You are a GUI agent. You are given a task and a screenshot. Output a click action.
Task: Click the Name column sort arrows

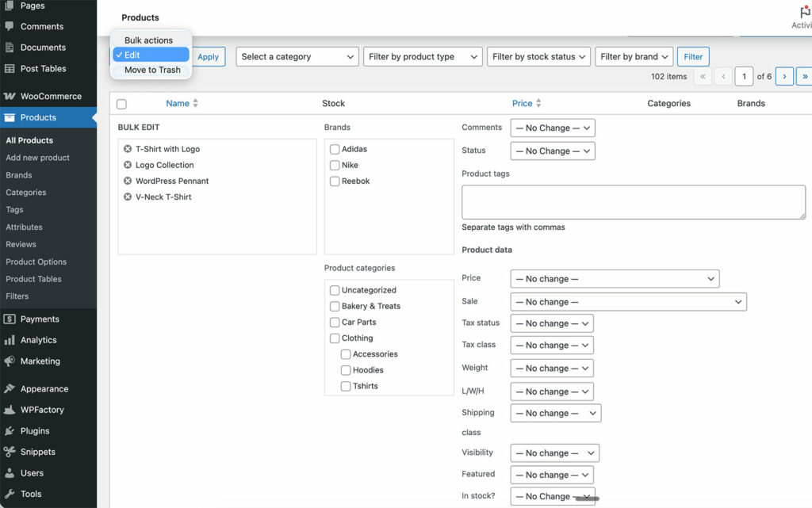coord(195,104)
